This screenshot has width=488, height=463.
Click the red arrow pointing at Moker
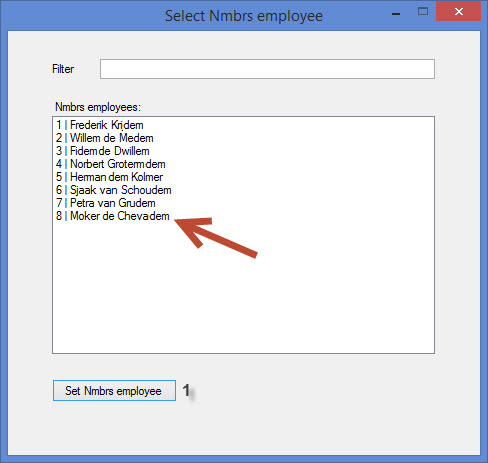[216, 237]
